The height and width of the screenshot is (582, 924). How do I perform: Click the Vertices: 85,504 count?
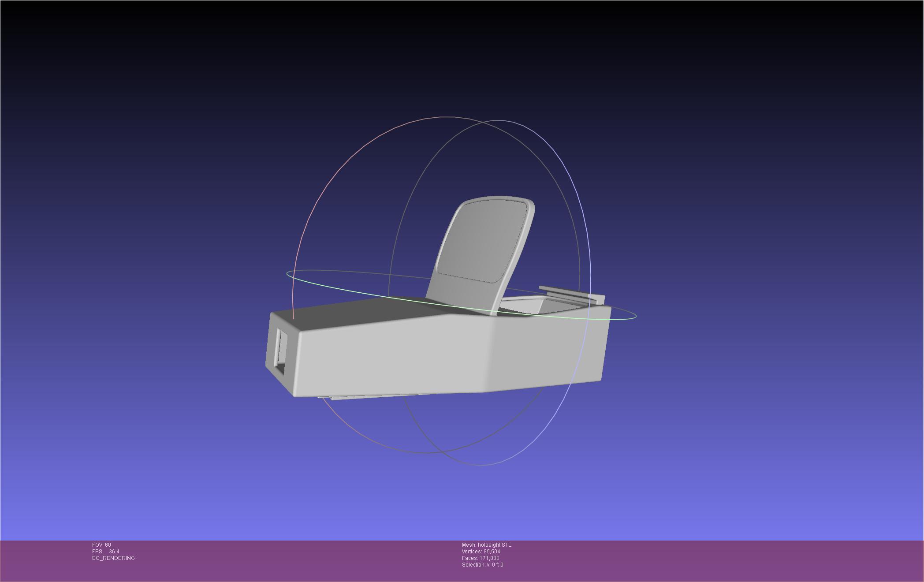[481, 552]
